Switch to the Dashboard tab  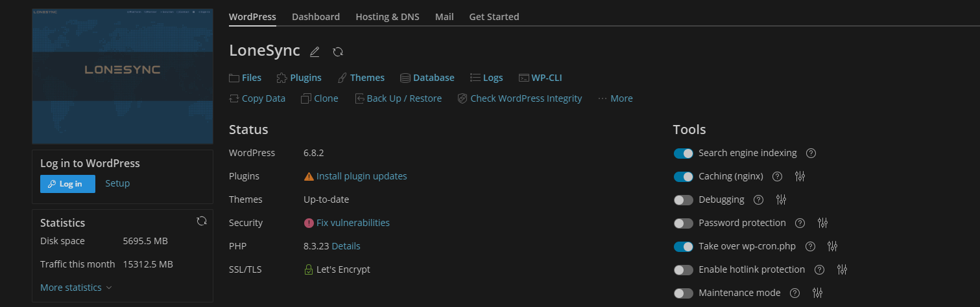click(316, 17)
